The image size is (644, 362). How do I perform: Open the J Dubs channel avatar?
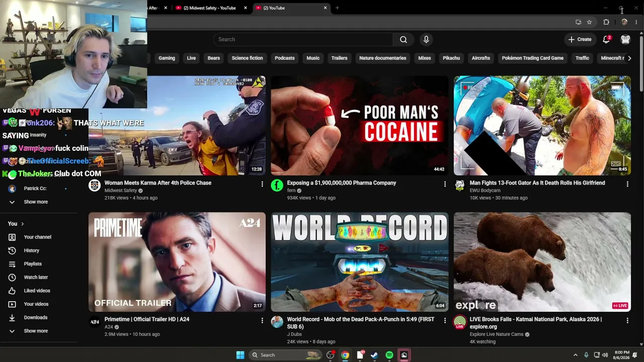point(277,322)
